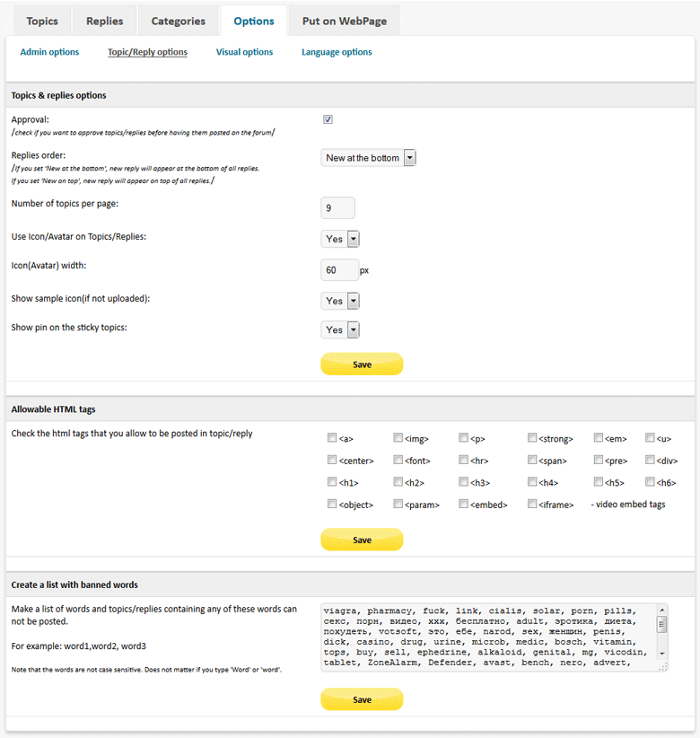The image size is (700, 738).
Task: Edit the Icon(Avatar) width field
Action: [x=339, y=269]
